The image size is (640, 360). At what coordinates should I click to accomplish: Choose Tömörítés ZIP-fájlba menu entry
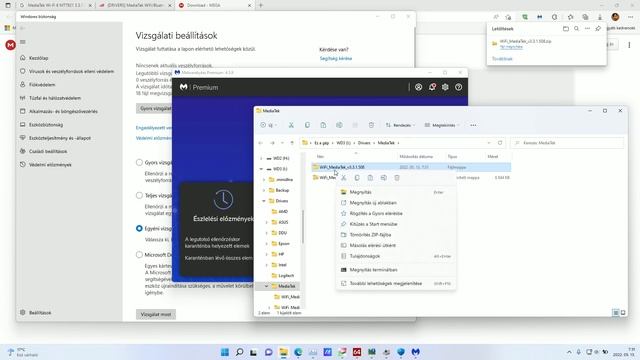click(x=396, y=235)
